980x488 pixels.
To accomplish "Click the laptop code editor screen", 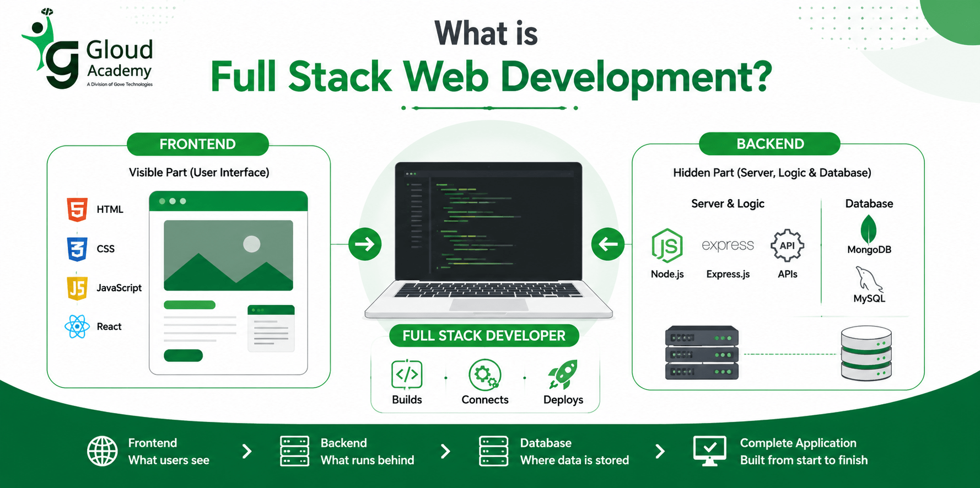I will tap(488, 222).
